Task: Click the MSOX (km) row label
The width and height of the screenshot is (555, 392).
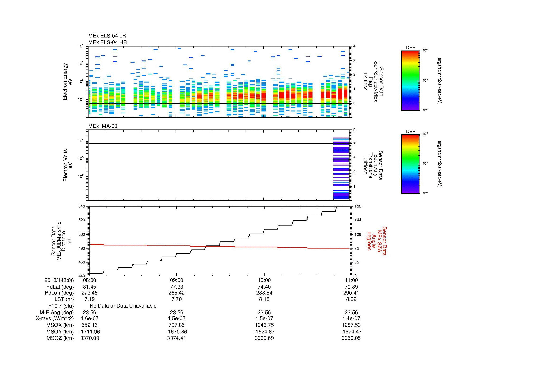Action: [x=60, y=325]
